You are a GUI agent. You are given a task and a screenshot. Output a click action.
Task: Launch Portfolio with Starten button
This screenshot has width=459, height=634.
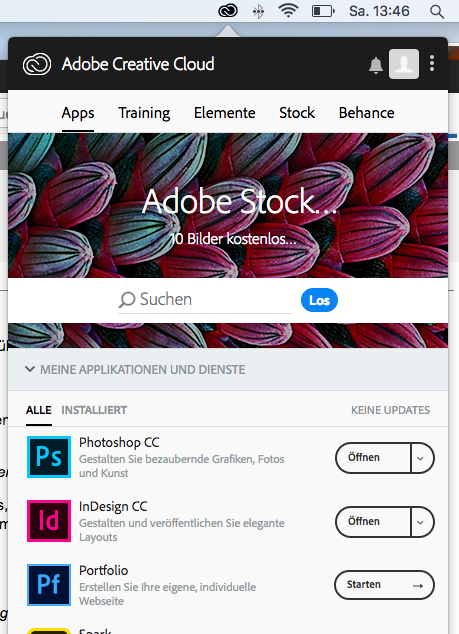384,585
